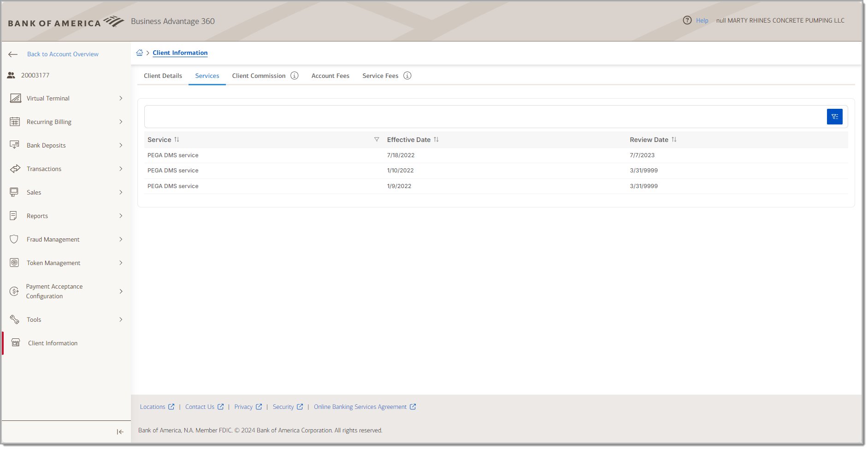Click the Bank Deposits icon
The width and height of the screenshot is (868, 449).
(x=15, y=145)
